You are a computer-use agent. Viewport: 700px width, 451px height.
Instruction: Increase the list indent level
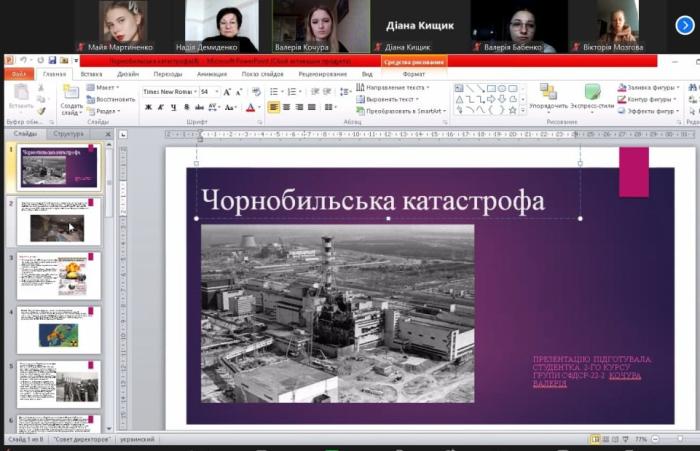click(x=327, y=92)
